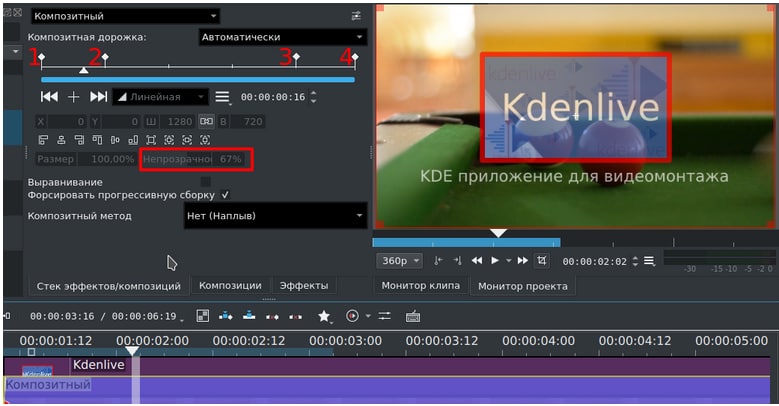Set zone in point in monitor

[438, 260]
